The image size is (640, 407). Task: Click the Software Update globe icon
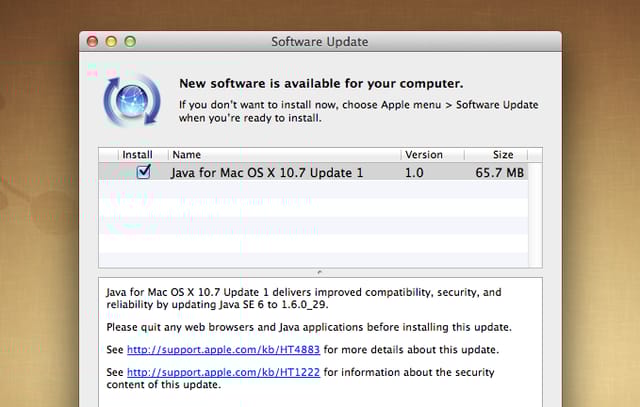(132, 100)
